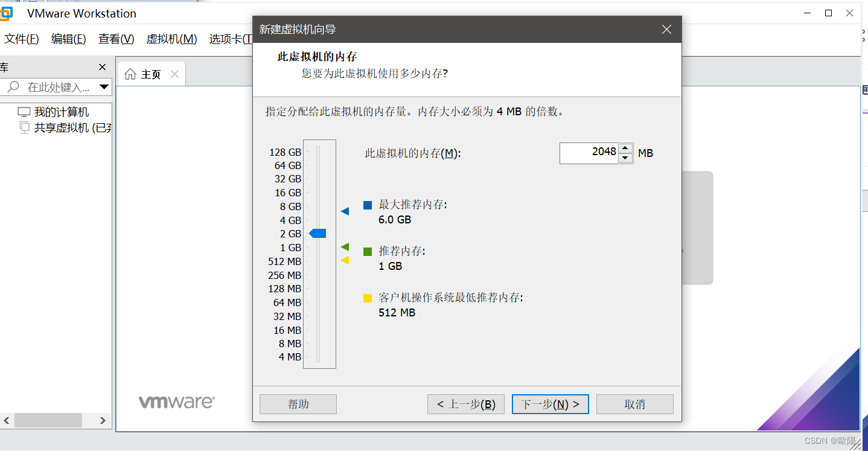Click left arrow of library horizontal scrollbar
Screen dimensions: 868x451
tap(6, 420)
